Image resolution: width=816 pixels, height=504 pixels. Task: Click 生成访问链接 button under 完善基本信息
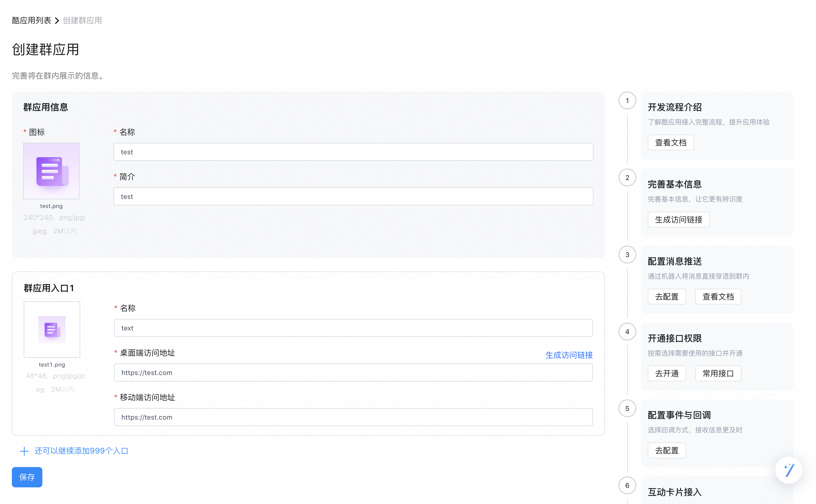click(x=678, y=220)
